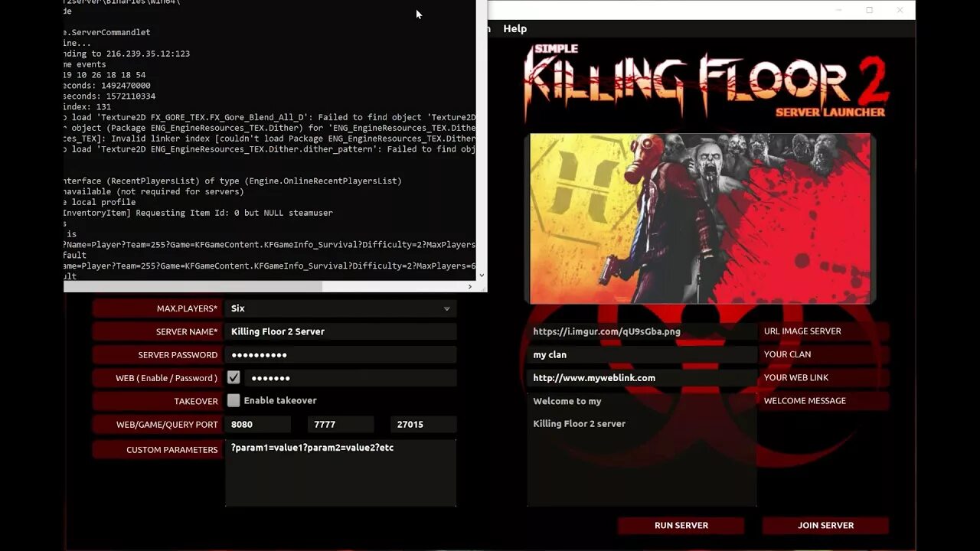The width and height of the screenshot is (980, 551).
Task: Click the console scrollbar down arrow
Action: 482,275
